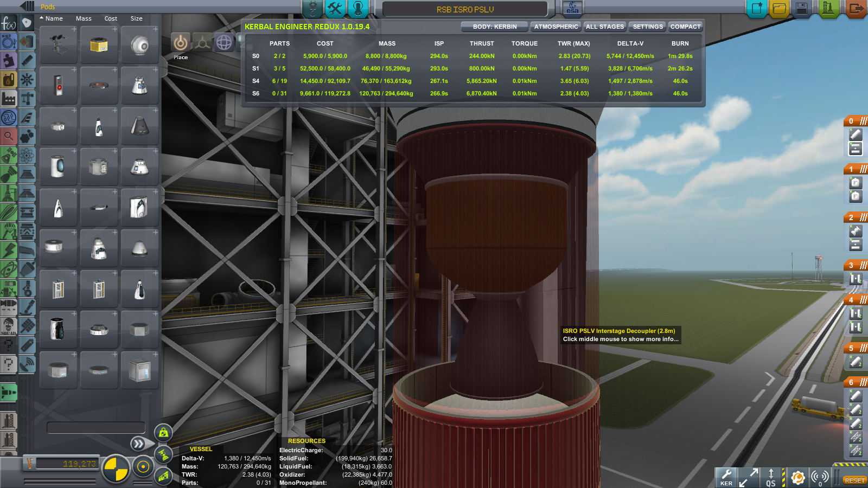The width and height of the screenshot is (868, 488).
Task: Click the red magnifier filter icon
Action: (x=9, y=136)
